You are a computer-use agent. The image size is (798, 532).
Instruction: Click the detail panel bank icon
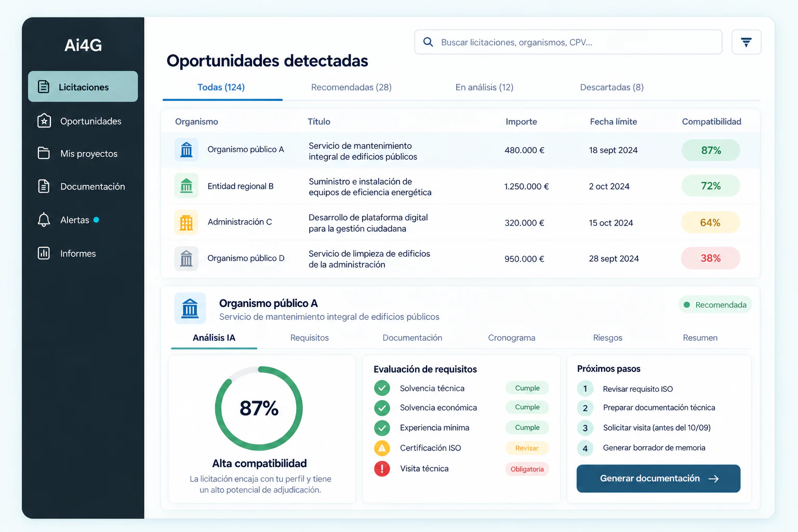(190, 308)
